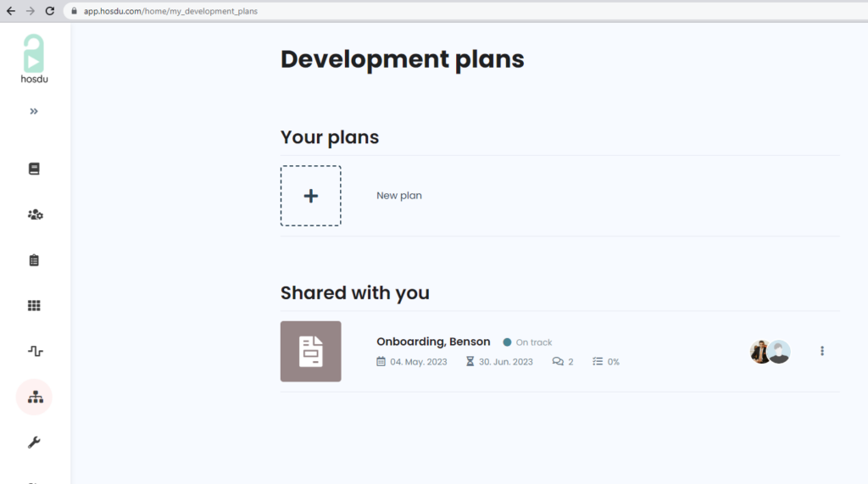Open the pulse wave icon in sidebar

pos(35,351)
